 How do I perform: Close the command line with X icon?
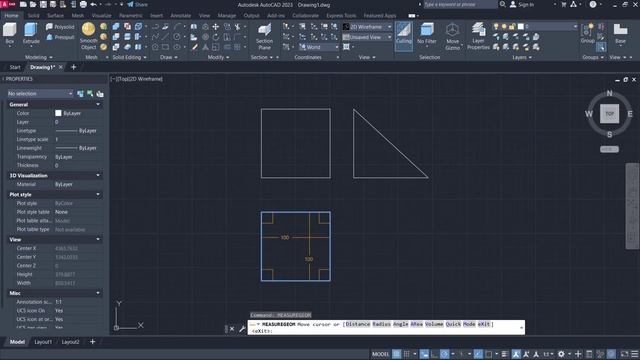232,329
